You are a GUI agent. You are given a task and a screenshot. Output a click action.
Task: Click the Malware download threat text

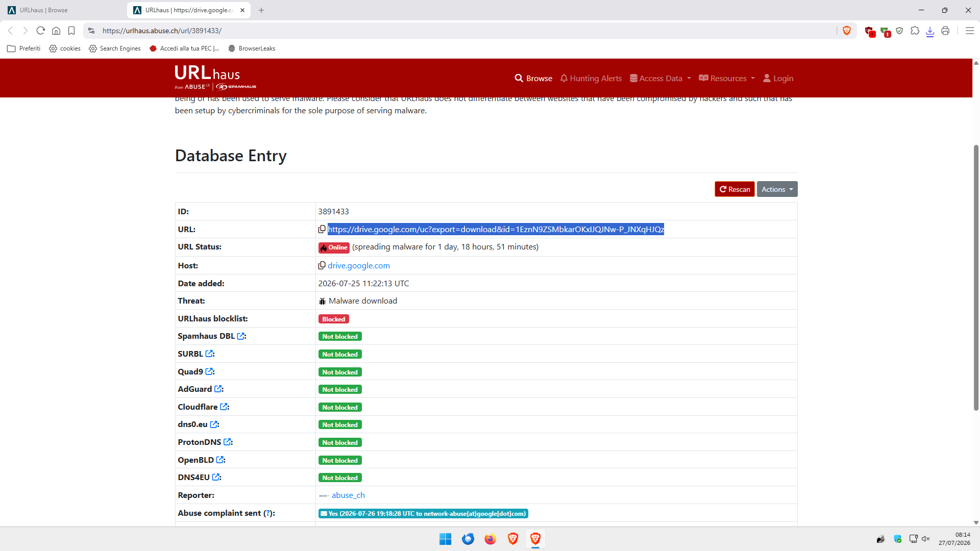tap(362, 301)
